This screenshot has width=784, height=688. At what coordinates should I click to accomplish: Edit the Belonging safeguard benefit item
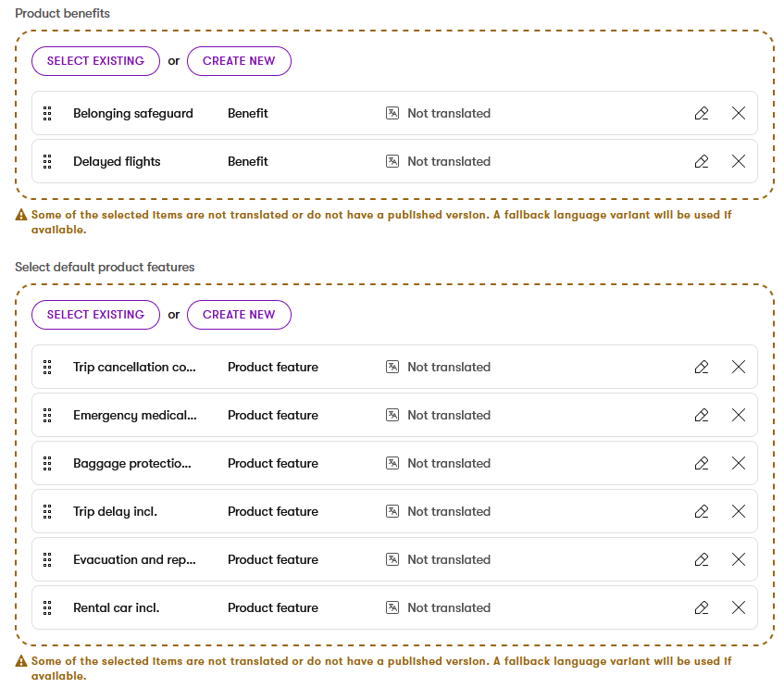[702, 113]
